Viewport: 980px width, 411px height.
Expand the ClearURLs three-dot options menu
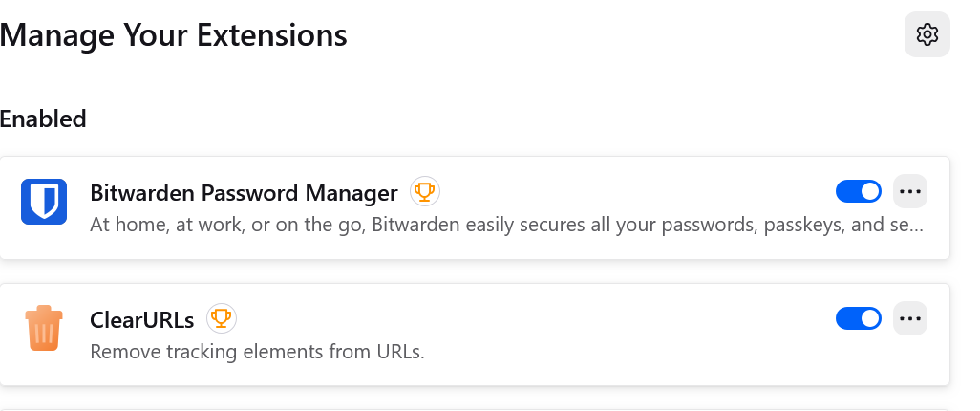point(910,318)
